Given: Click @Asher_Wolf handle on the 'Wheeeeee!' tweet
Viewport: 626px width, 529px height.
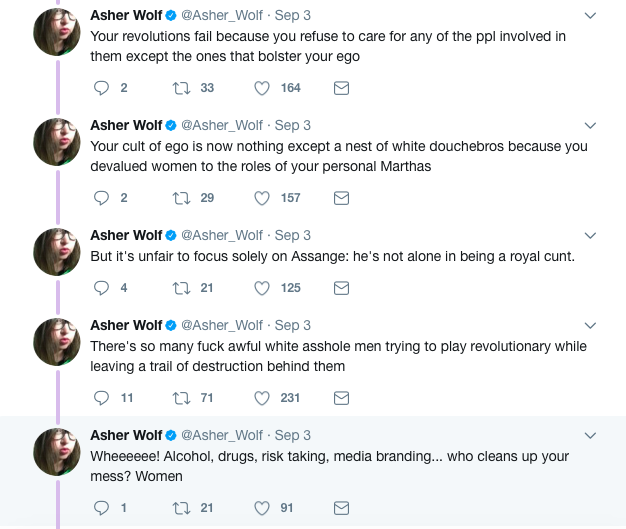Looking at the screenshot, I should pos(222,435).
